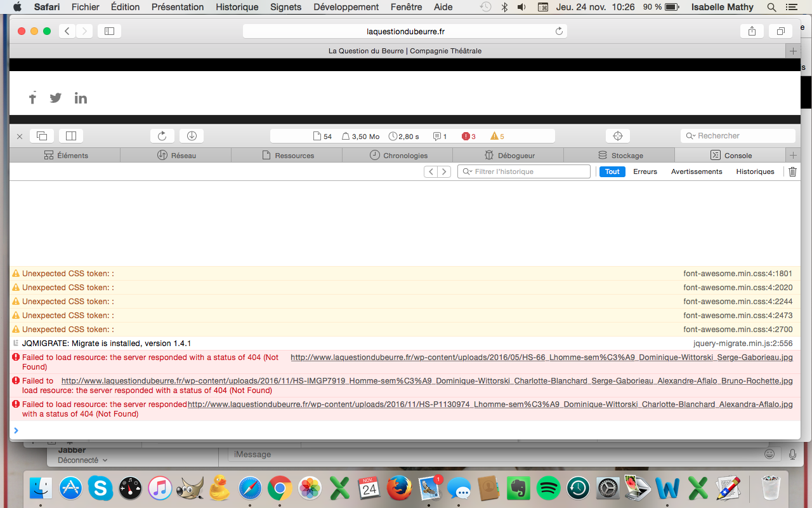Image resolution: width=812 pixels, height=508 pixels.
Task: Open the Développement menu
Action: pos(346,7)
